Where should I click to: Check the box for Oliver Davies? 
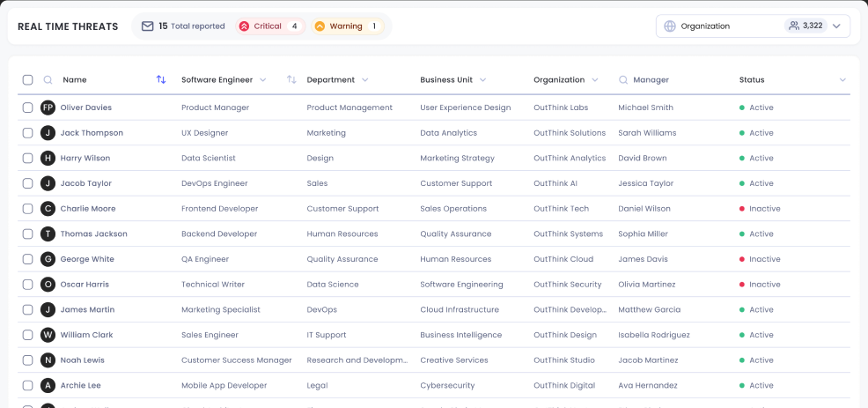coord(27,108)
